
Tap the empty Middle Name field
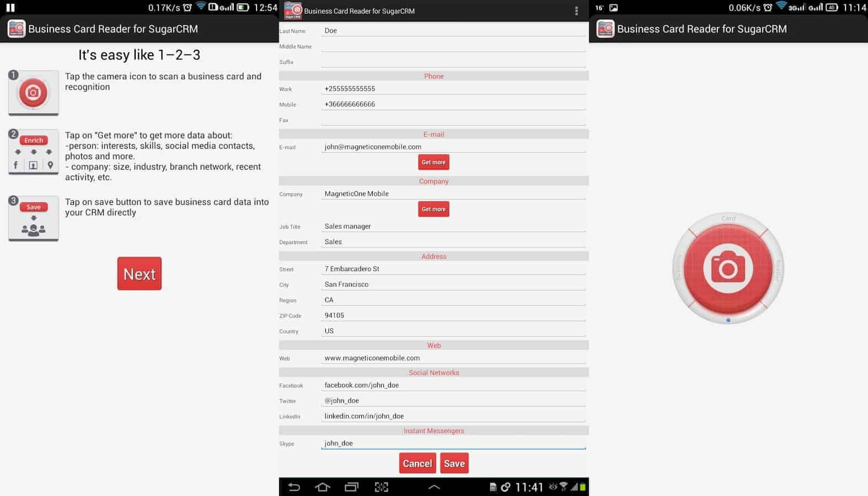point(453,46)
